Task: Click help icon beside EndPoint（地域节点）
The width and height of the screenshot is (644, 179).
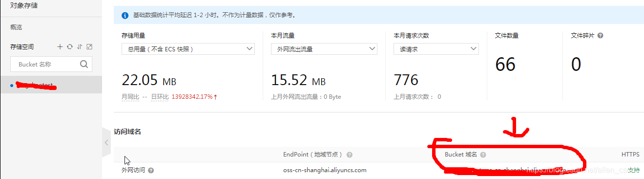Action: click(350, 155)
